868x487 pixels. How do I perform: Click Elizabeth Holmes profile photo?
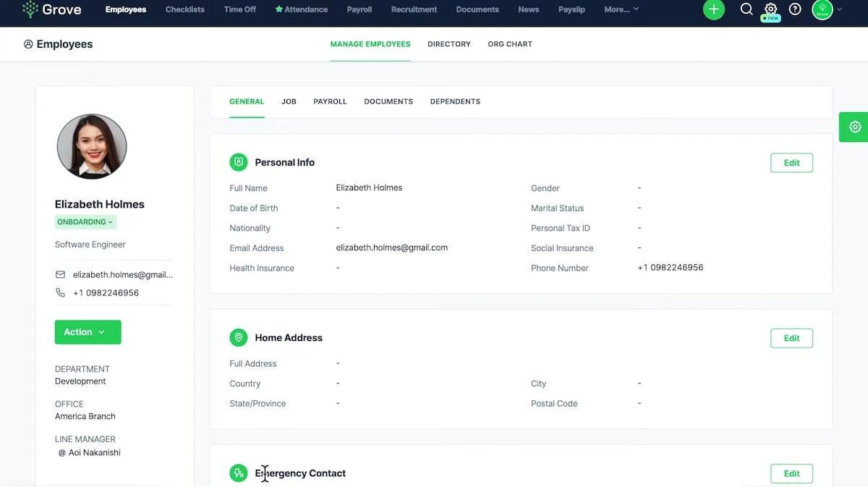click(x=92, y=146)
